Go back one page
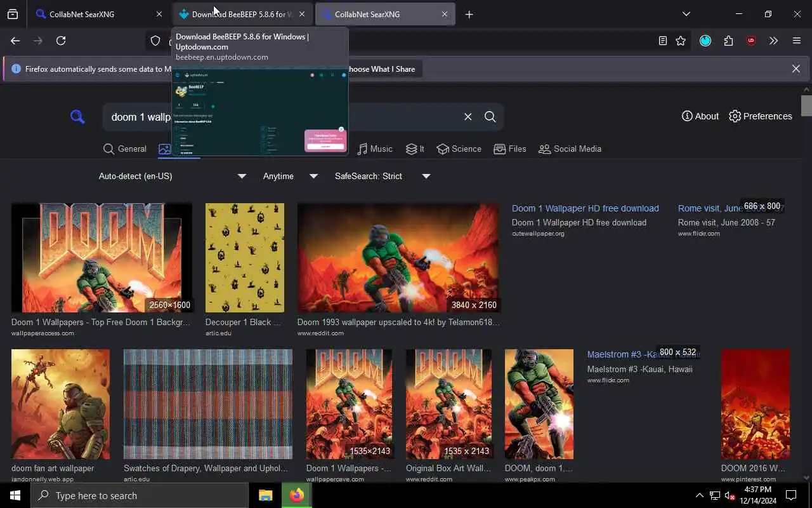This screenshot has height=508, width=812. tap(15, 41)
